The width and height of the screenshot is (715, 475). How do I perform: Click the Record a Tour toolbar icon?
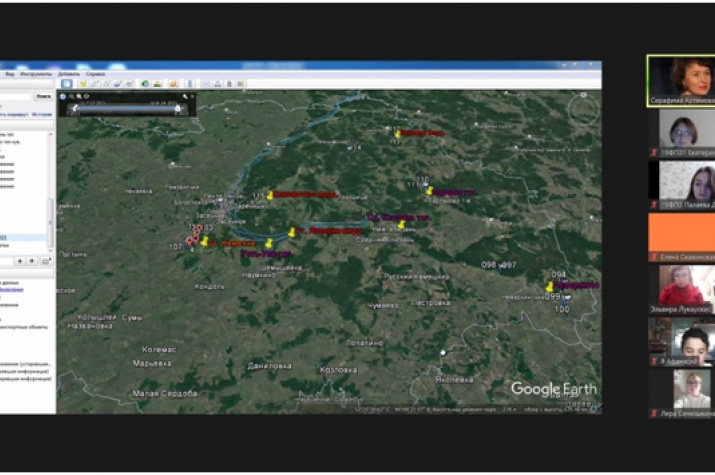pos(129,83)
